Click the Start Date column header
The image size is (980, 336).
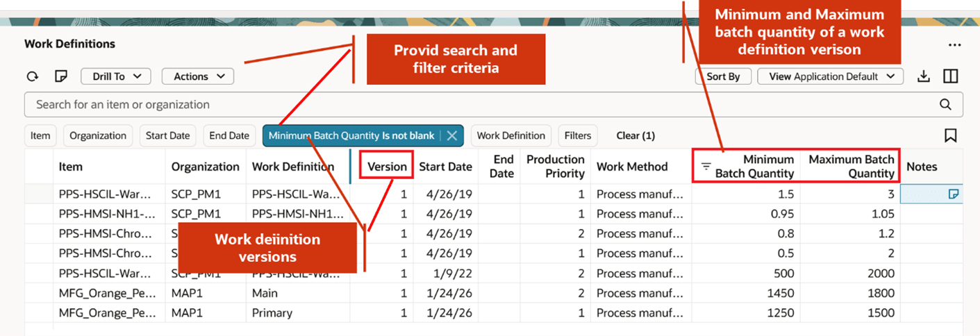tap(445, 167)
